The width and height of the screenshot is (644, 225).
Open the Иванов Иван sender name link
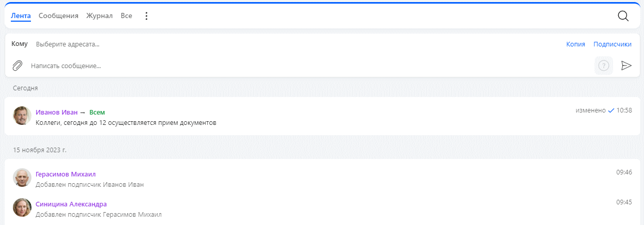click(57, 112)
